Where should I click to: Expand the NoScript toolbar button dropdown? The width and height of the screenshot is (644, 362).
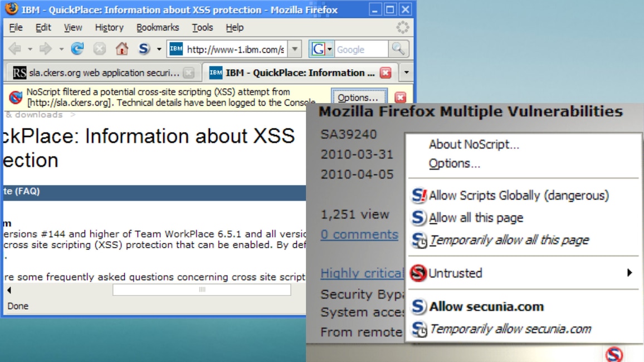(159, 49)
